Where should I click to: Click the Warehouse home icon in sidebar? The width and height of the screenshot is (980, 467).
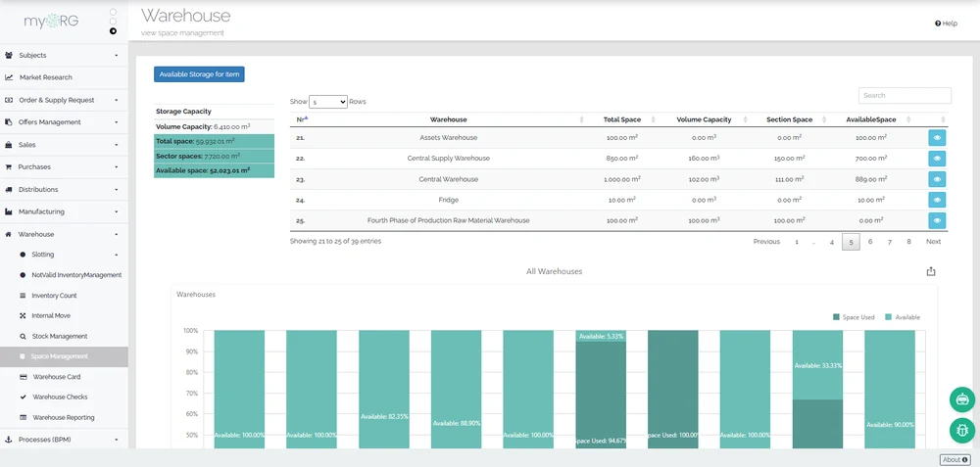(x=9, y=234)
